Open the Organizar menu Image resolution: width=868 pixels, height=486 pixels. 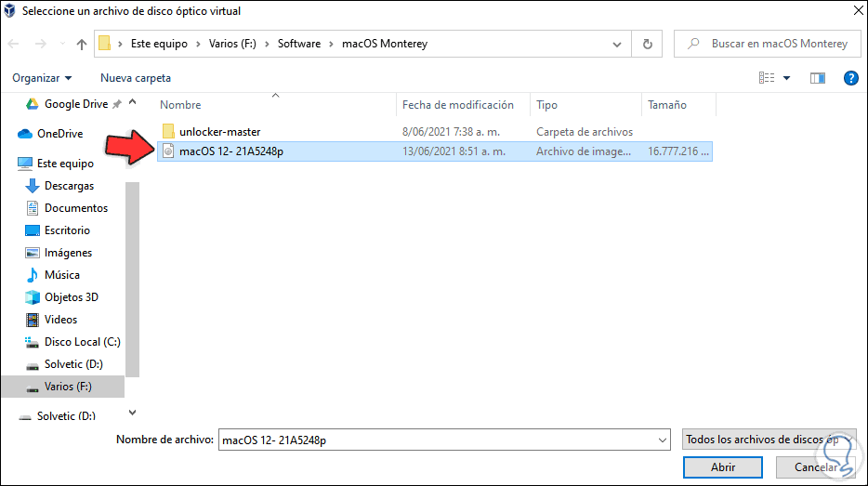(x=42, y=78)
